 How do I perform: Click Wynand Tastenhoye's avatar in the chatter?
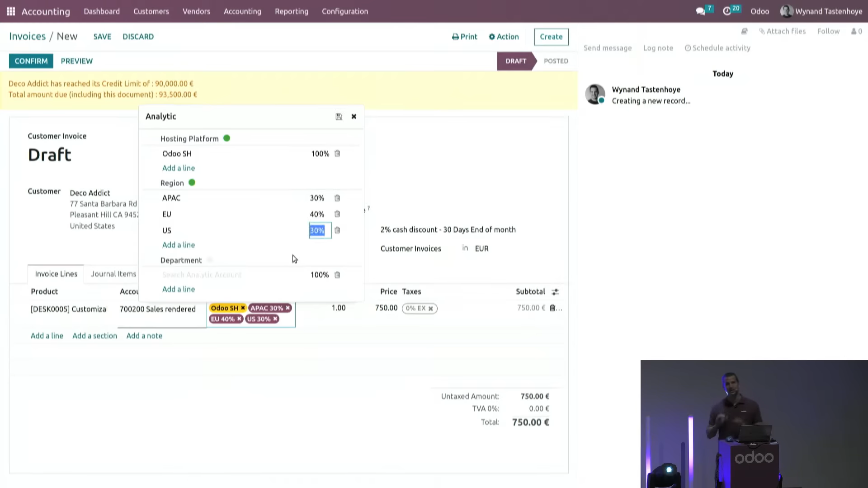[595, 94]
